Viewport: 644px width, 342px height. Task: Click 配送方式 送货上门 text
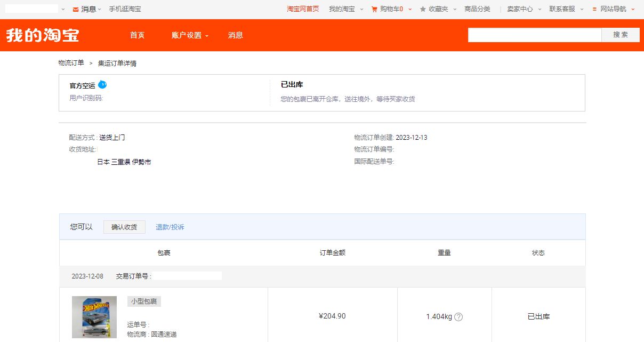tap(97, 138)
